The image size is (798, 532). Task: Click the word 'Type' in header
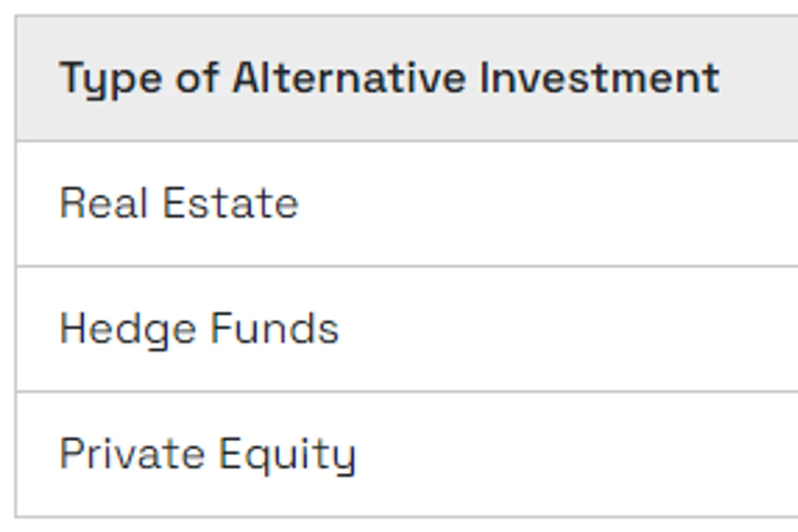(x=110, y=78)
